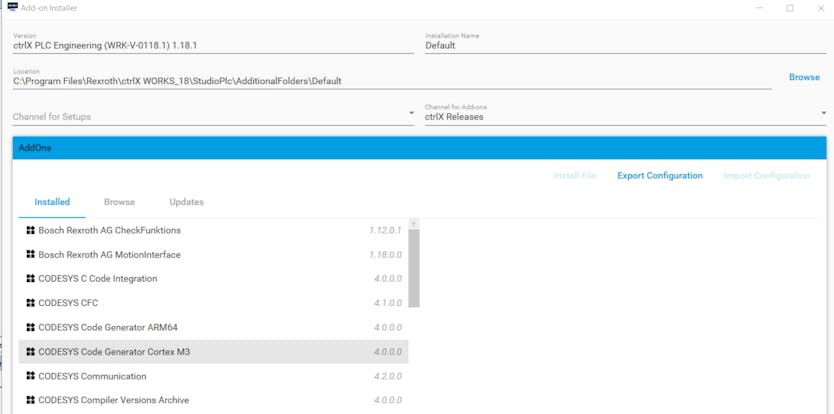Click the Import Configuration button

(766, 176)
